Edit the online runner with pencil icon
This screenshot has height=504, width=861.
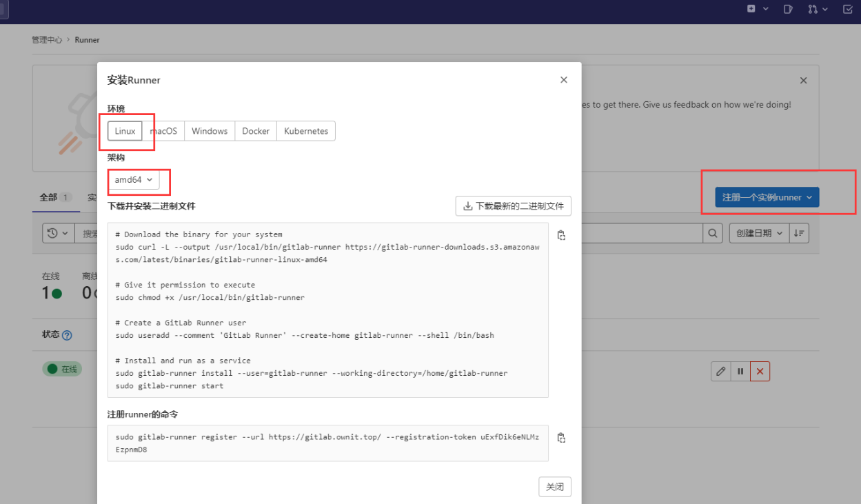pos(720,372)
